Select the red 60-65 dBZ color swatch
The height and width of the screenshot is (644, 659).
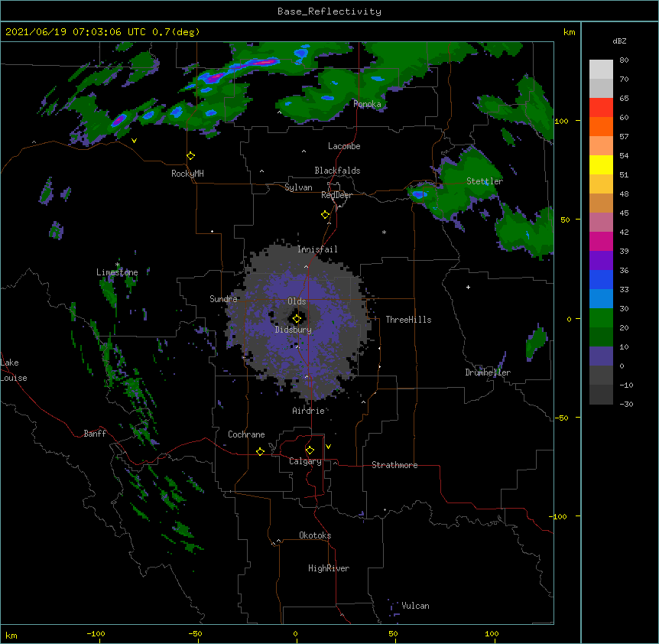coord(601,108)
